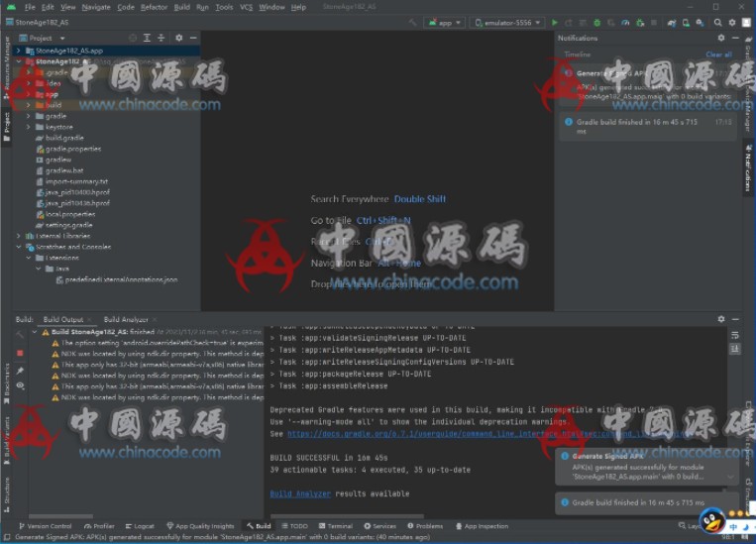Viewport: 756px width, 544px height.
Task: Select build.gradle file in project tree
Action: tap(63, 138)
